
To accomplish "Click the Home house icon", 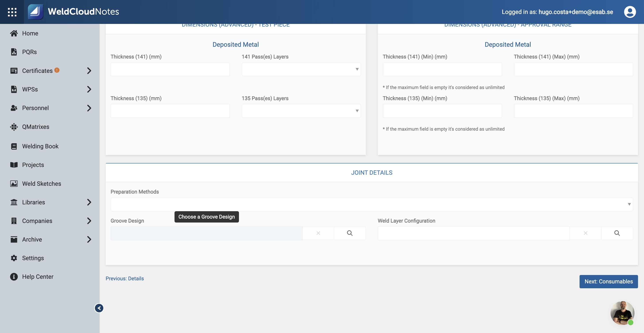I will (14, 33).
